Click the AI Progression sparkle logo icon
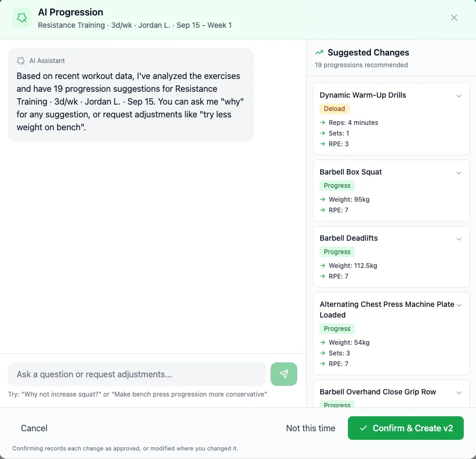Screen dimensions: 476x459 [x=21, y=18]
